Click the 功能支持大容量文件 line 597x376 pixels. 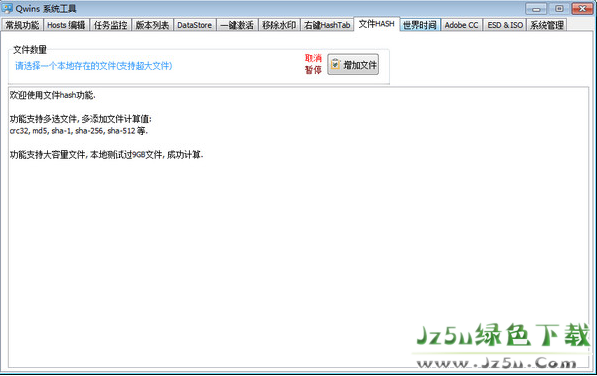[107, 155]
